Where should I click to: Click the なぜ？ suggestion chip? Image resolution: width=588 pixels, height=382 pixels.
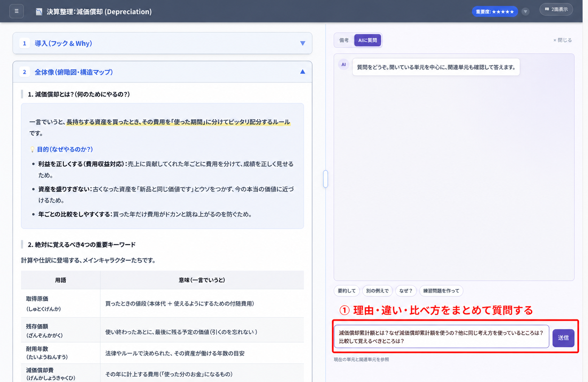tap(406, 291)
